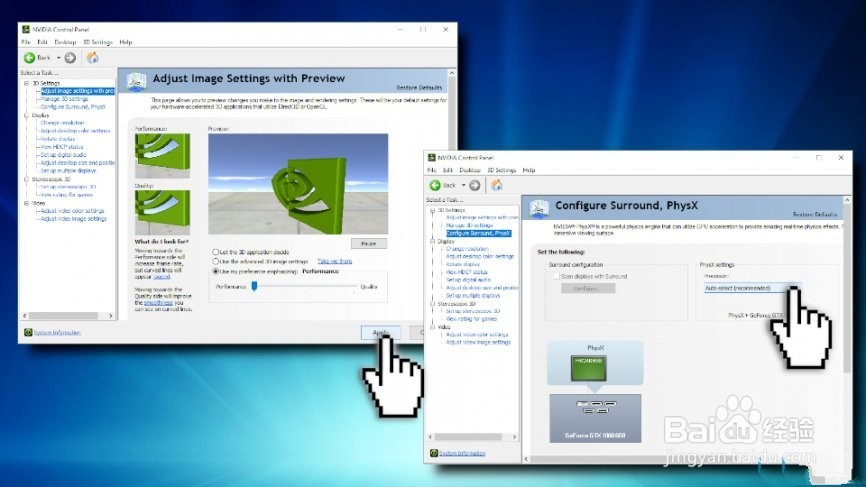Click the Performance sample thumbnail
The height and width of the screenshot is (487, 866).
point(162,155)
